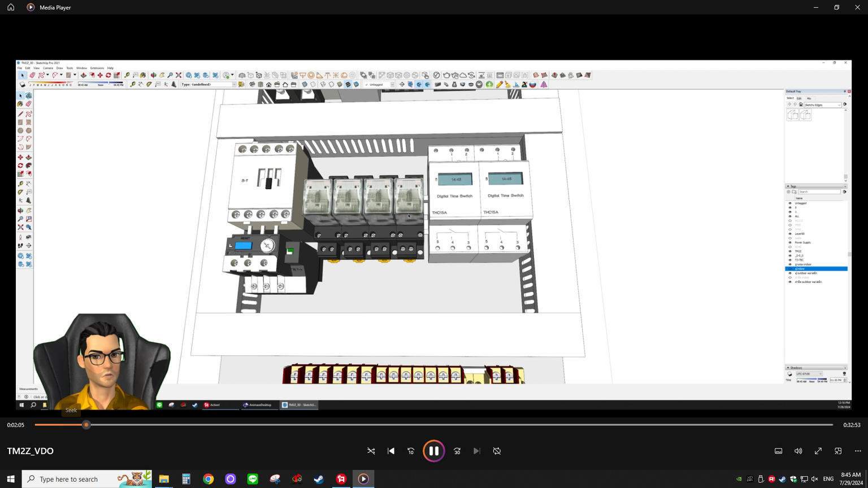Go to Media Player home

coord(11,7)
